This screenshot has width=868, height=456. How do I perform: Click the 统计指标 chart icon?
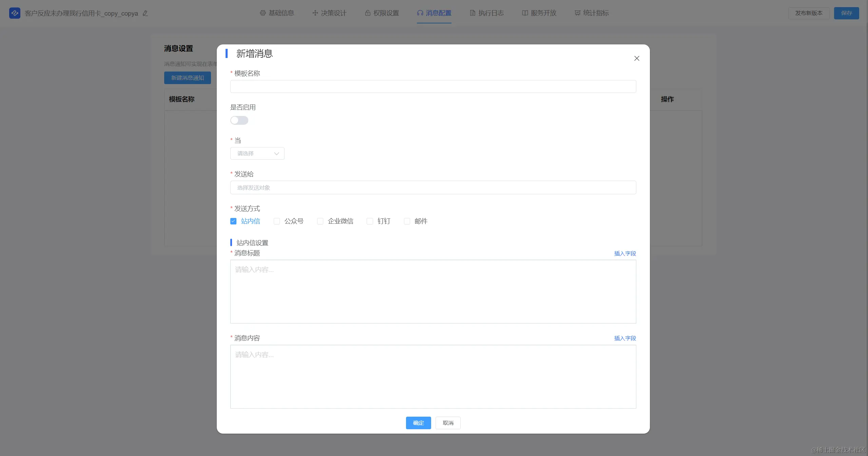[x=577, y=13]
